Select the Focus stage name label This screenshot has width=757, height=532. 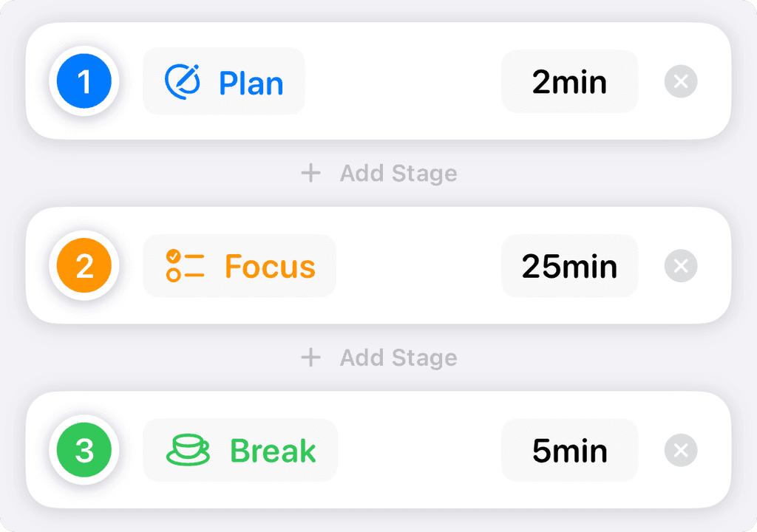(x=269, y=266)
